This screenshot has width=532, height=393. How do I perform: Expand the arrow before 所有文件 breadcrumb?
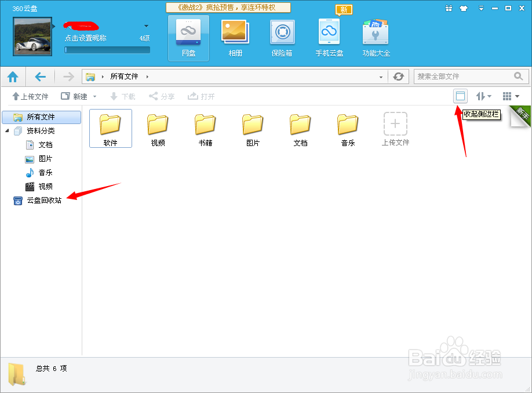point(103,77)
